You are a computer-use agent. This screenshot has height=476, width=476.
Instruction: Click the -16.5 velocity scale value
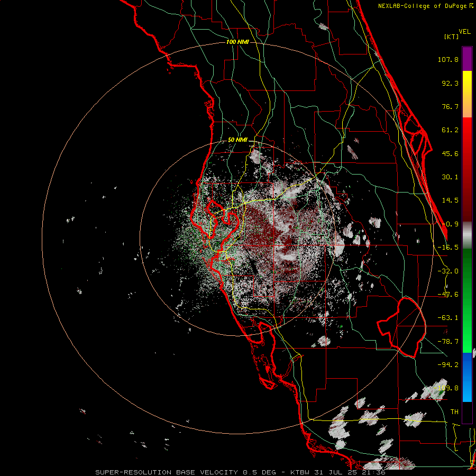coord(448,248)
